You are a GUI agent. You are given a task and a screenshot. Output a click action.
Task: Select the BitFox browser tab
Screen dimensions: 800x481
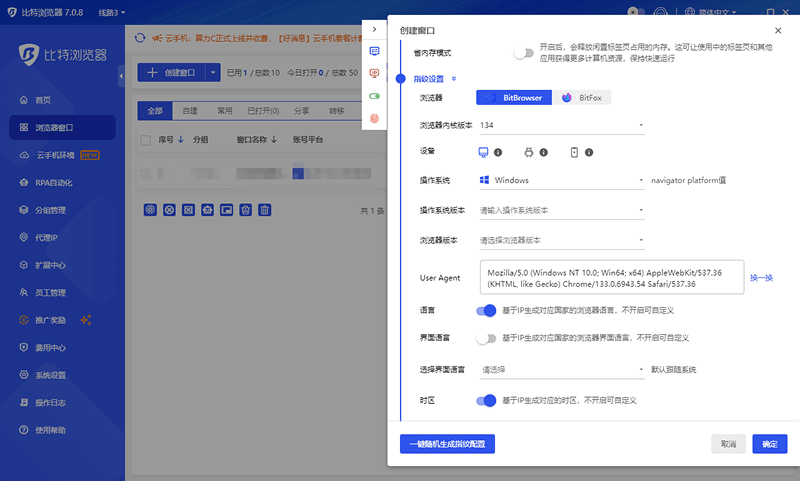[581, 98]
